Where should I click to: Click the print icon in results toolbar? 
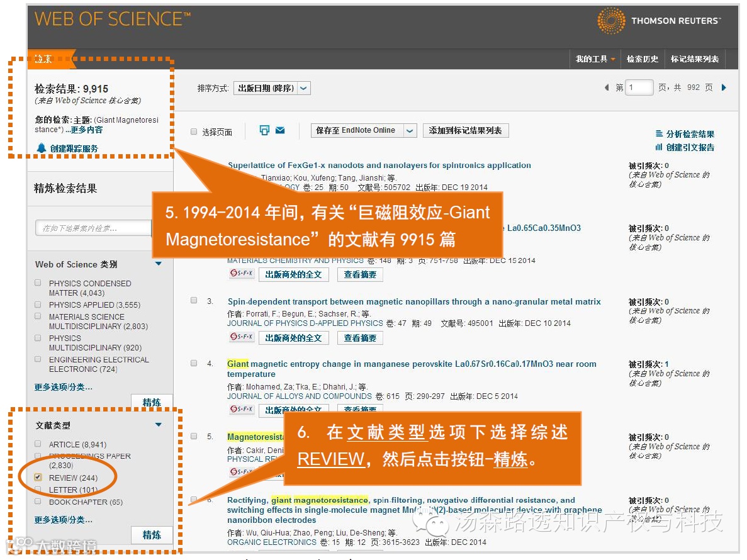pos(264,130)
